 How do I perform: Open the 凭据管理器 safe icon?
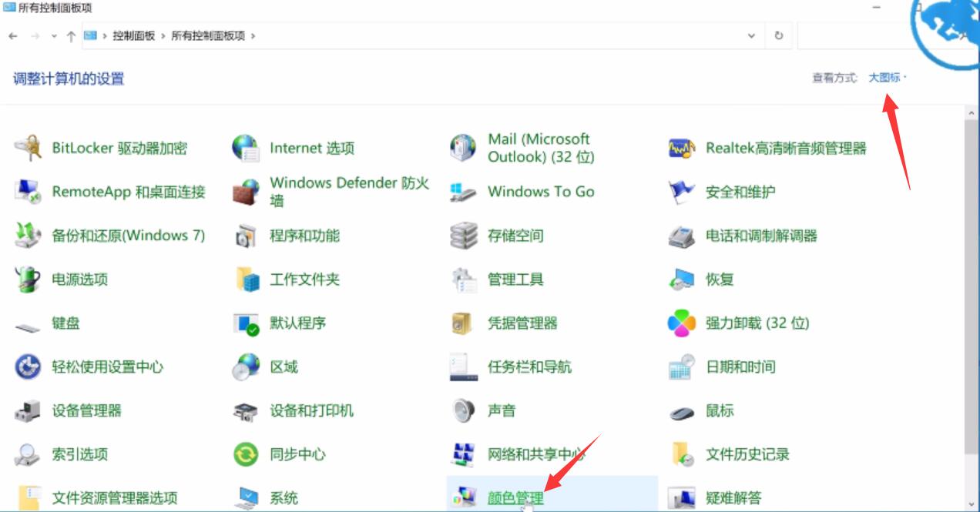click(x=462, y=323)
